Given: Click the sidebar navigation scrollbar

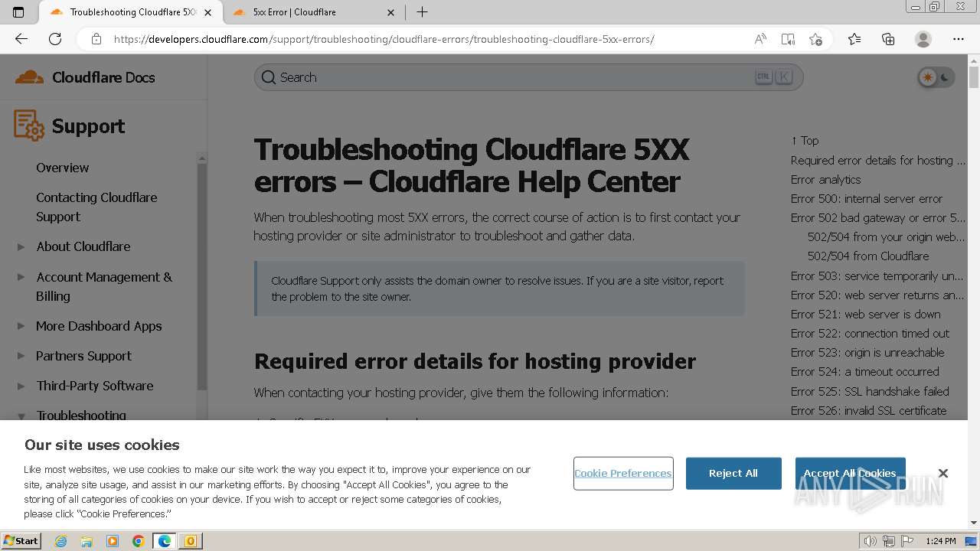Looking at the screenshot, I should tap(201, 275).
